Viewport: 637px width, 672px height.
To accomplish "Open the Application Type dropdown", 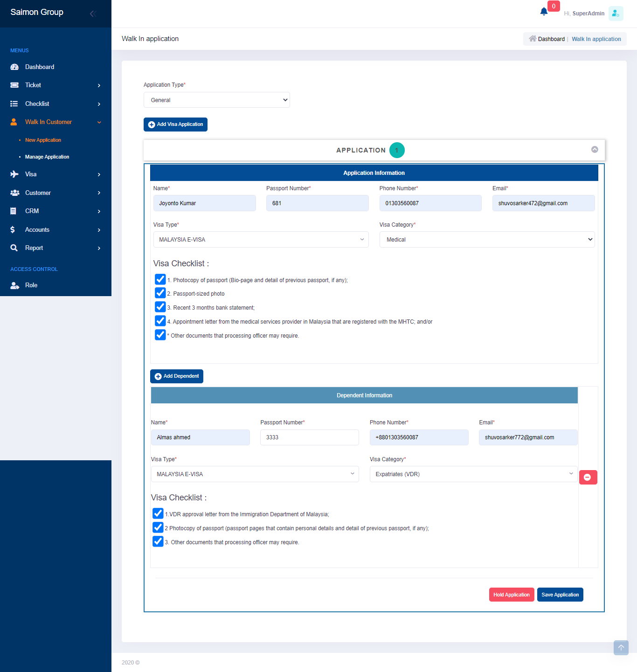I will pos(216,100).
